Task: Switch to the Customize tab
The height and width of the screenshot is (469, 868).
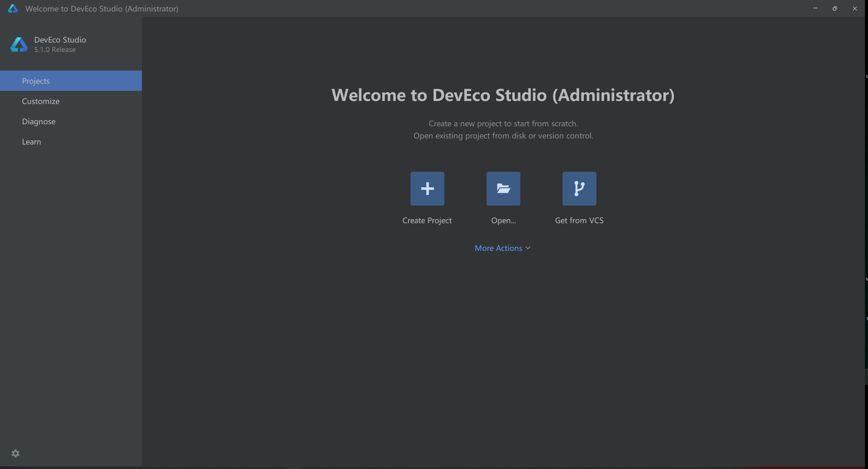Action: point(41,101)
